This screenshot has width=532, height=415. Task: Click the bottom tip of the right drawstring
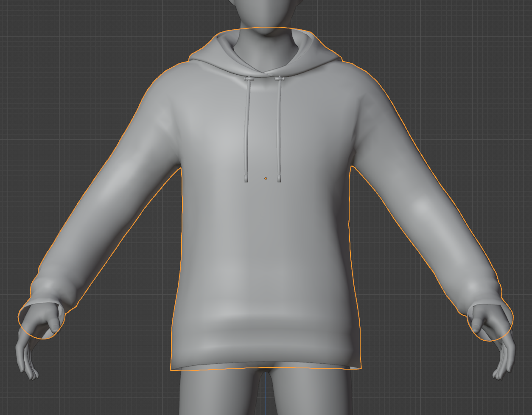[279, 178]
